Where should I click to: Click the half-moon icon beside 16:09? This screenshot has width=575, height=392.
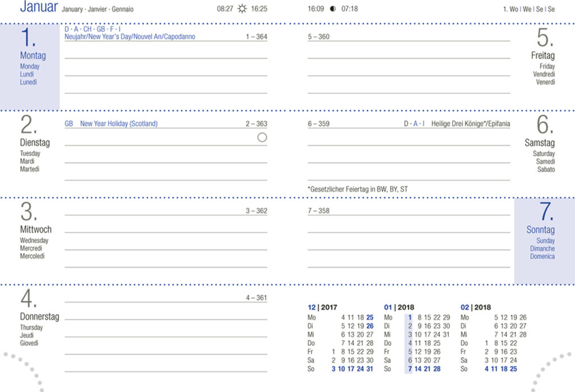(332, 9)
